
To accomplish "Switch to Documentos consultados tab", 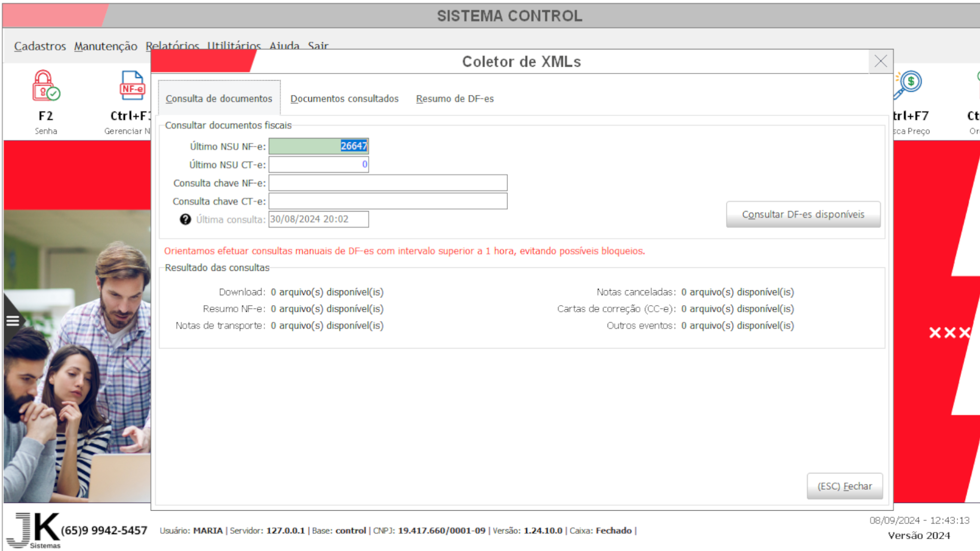I will coord(345,99).
